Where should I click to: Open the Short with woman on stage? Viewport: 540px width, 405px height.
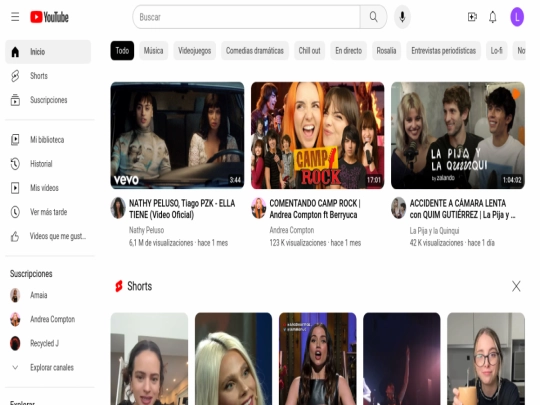click(318, 359)
